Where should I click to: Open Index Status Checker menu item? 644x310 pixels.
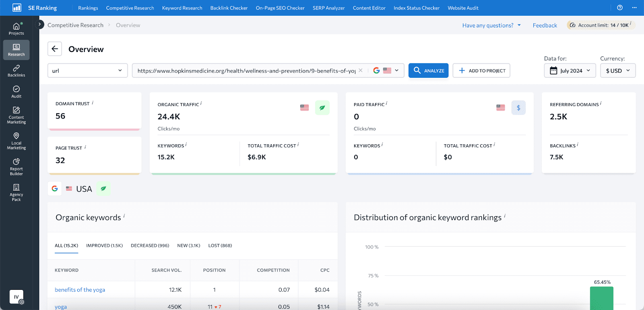pyautogui.click(x=417, y=8)
